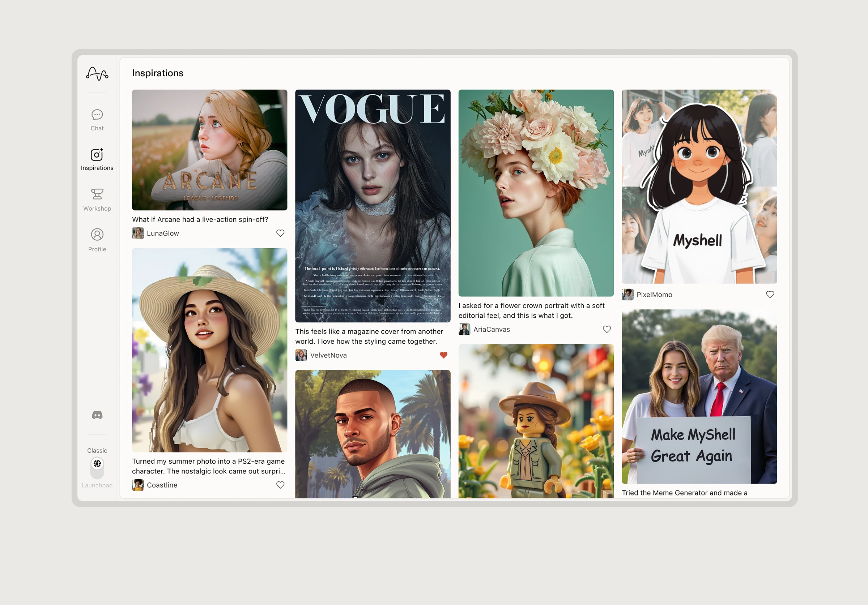Like LunaGlow's Arcane post with the heart

(280, 233)
